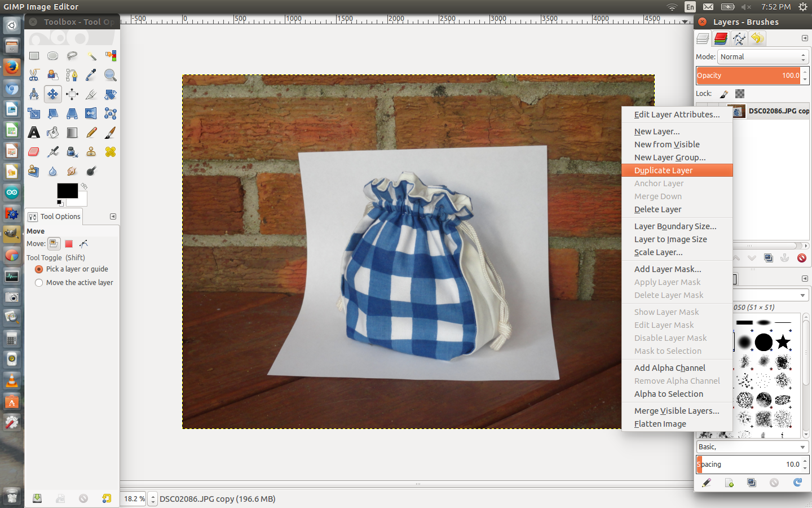Viewport: 812px width, 508px height.
Task: Select the Paintbrush tool
Action: tap(111, 133)
